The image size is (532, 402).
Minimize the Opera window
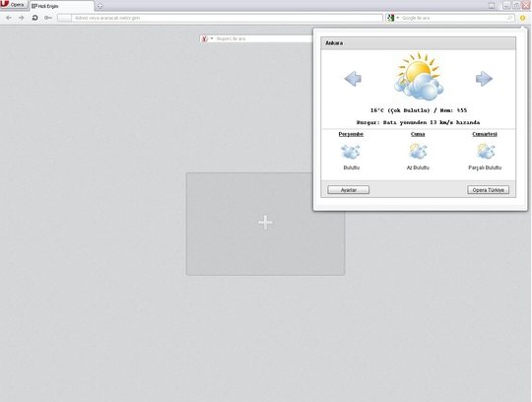click(x=506, y=5)
